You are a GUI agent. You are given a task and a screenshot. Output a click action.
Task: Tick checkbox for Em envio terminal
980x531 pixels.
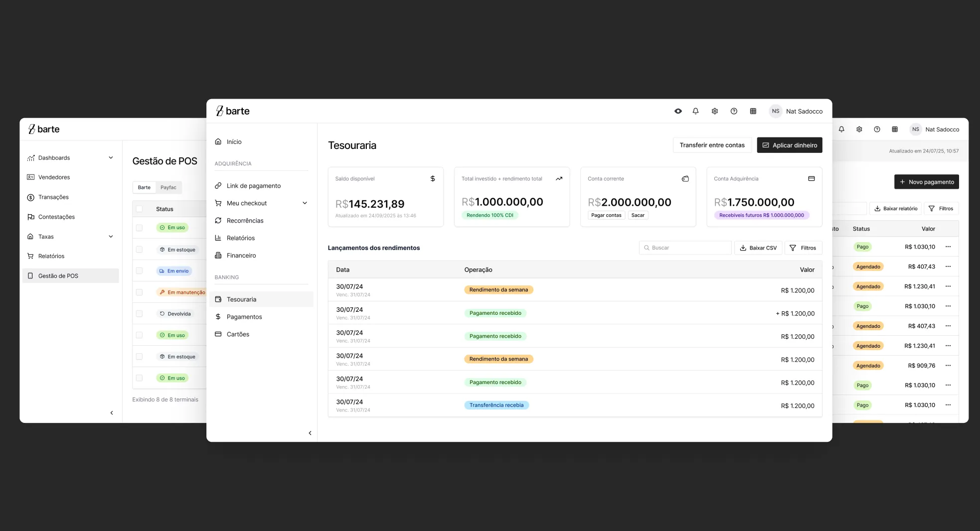(x=139, y=270)
